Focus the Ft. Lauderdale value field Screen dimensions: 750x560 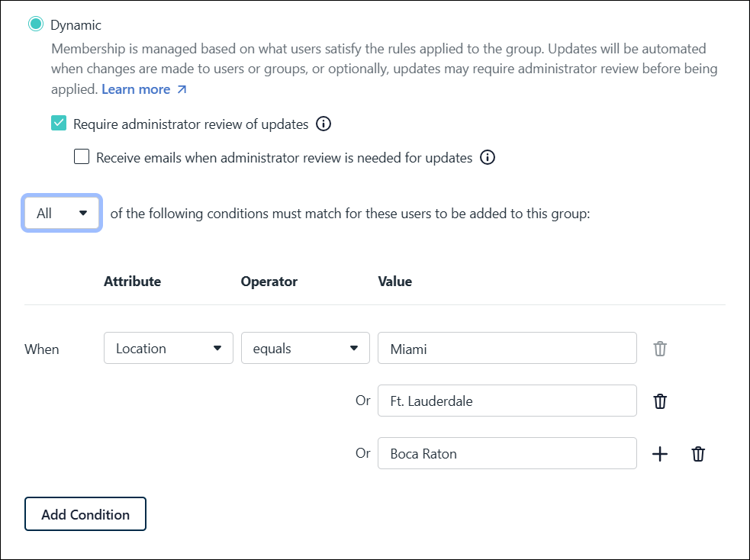point(507,401)
